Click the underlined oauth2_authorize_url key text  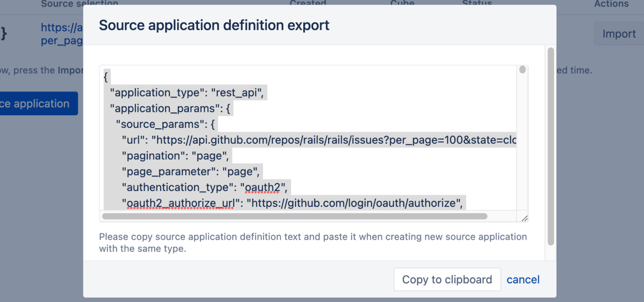pos(179,203)
